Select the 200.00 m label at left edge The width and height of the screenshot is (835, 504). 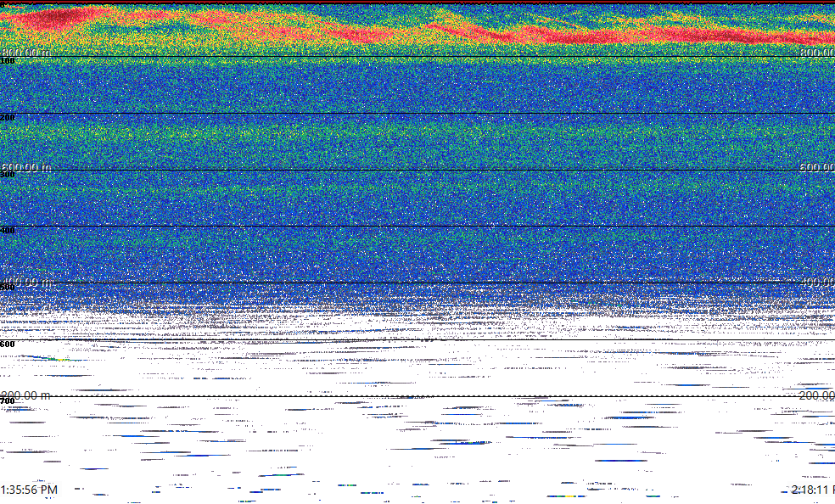click(x=26, y=395)
